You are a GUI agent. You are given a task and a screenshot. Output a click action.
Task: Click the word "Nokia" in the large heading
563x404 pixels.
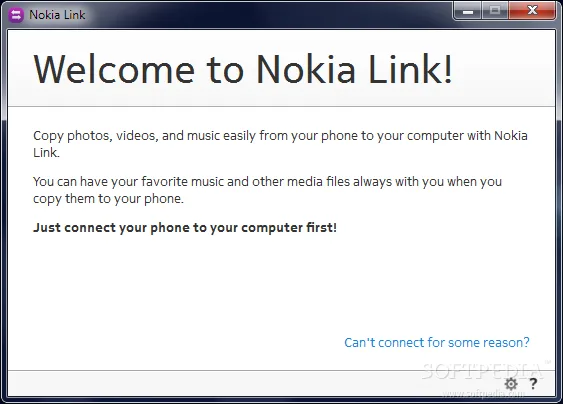pyautogui.click(x=306, y=69)
